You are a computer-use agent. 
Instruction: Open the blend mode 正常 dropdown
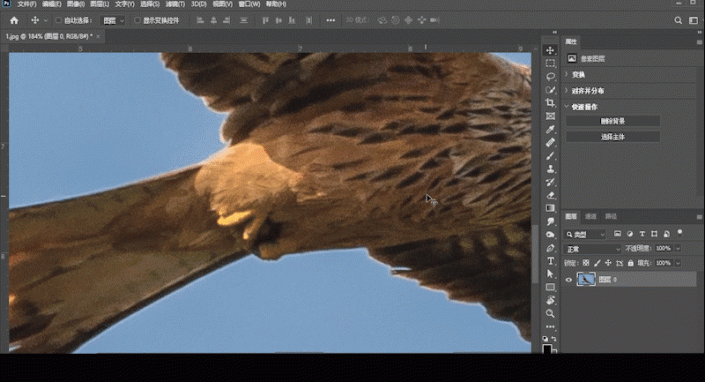pos(593,249)
